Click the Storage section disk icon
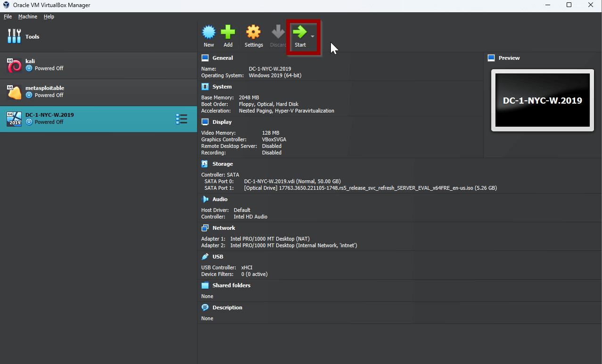This screenshot has height=364, width=602. 205,164
